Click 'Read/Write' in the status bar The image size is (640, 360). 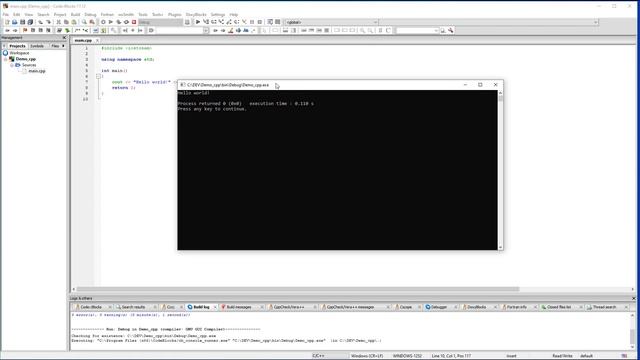(562, 356)
